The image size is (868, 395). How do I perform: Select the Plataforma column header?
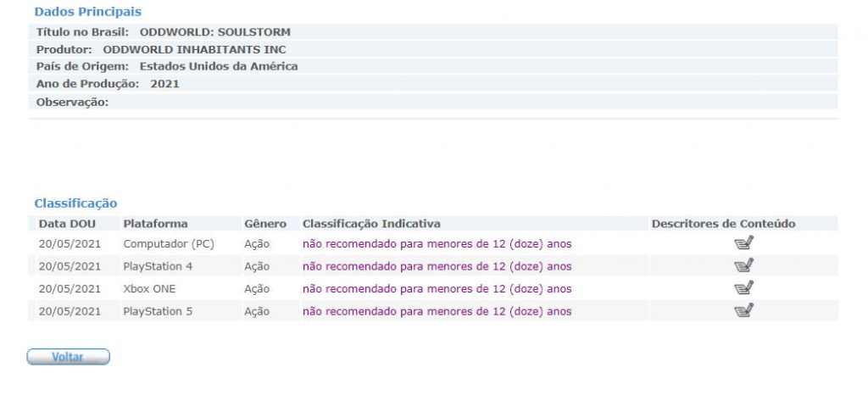coord(156,224)
